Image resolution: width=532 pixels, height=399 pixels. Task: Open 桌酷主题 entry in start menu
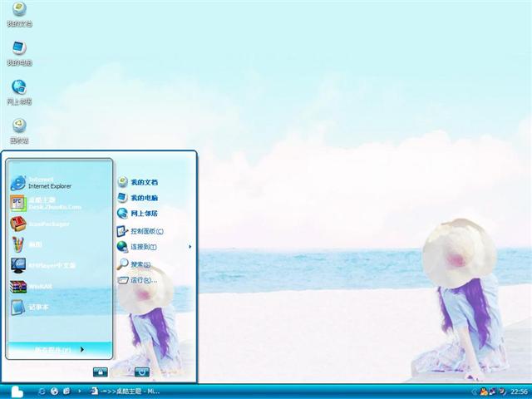[46, 203]
